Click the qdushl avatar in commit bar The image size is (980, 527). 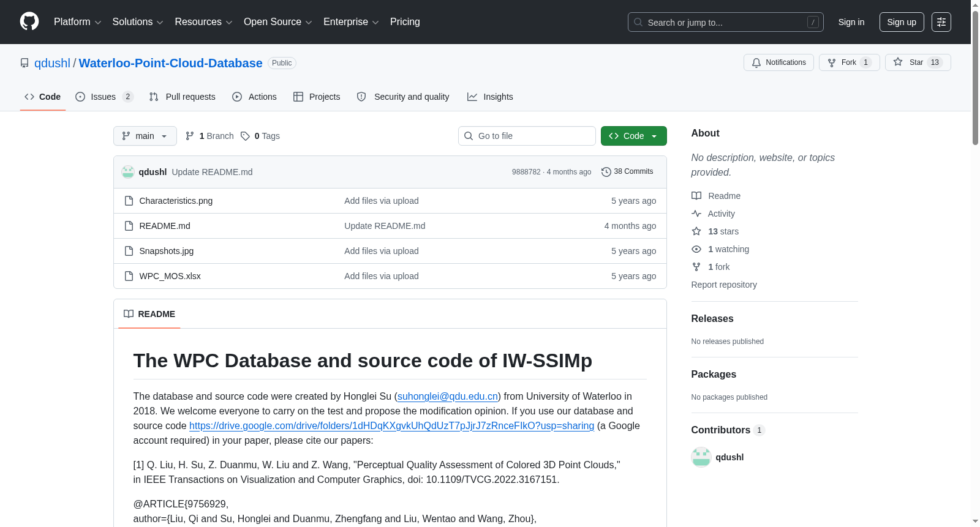tap(128, 172)
